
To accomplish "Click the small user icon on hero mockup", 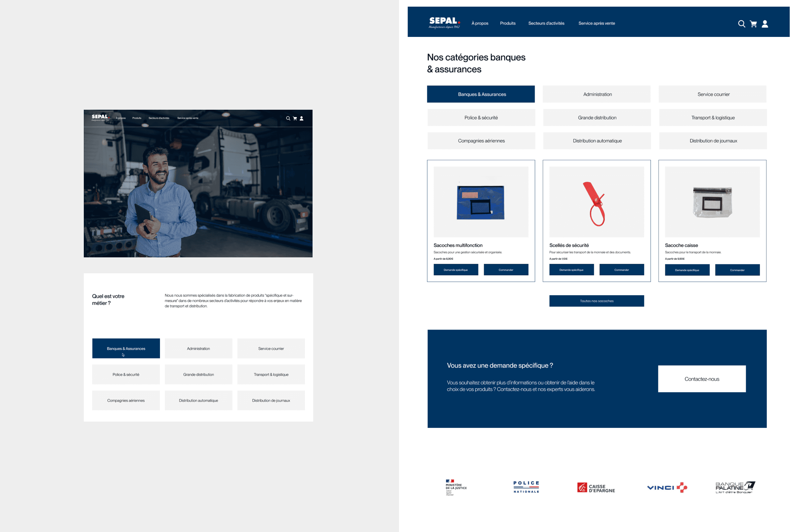I will coord(301,118).
